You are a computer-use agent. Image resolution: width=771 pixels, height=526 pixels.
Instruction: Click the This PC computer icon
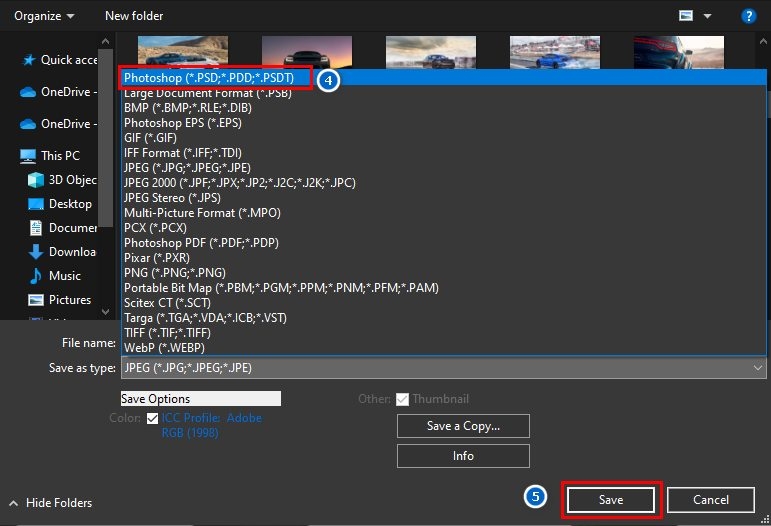coord(28,156)
